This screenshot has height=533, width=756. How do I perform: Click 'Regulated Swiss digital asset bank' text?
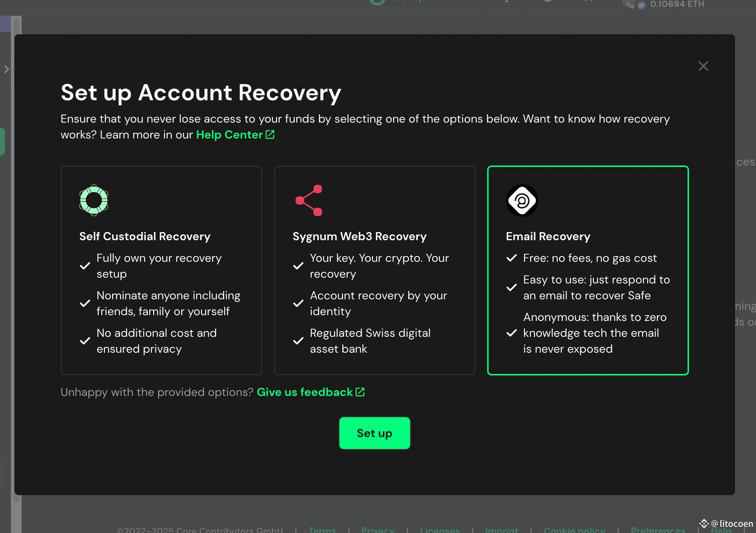tap(370, 341)
